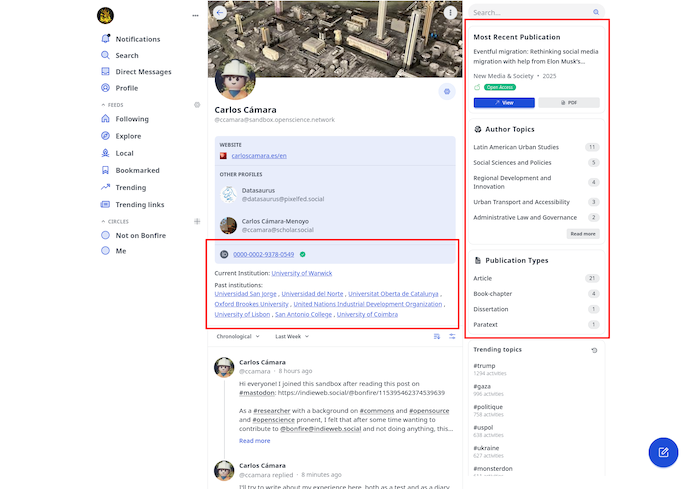Screen dimensions: 700x489
Task: Click the back arrow on profile header
Action: point(220,13)
